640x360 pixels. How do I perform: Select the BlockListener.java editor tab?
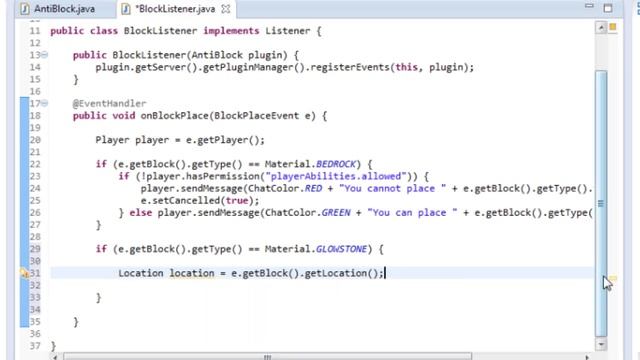click(x=176, y=9)
